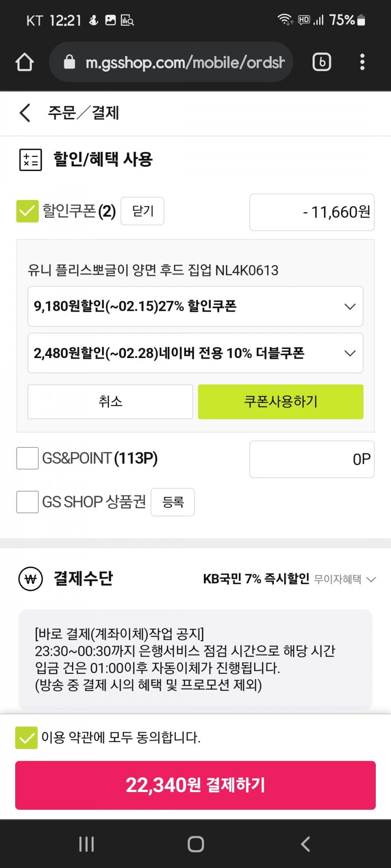
Task: Tap the calculator icon beside 할인/혜택 사용
Action: click(30, 160)
